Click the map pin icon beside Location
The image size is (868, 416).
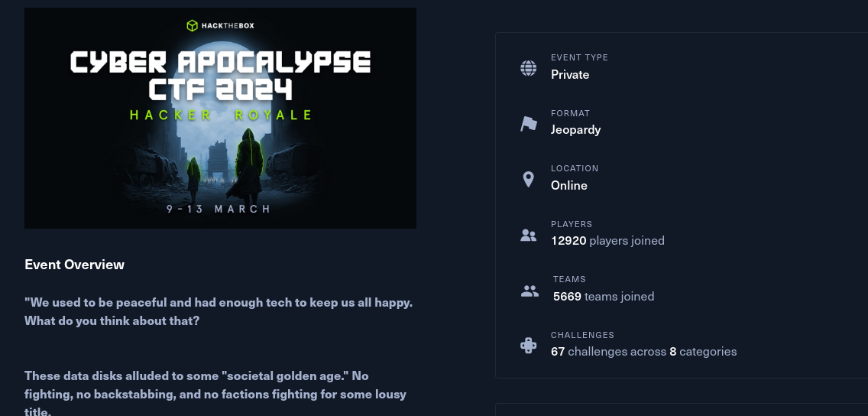tap(528, 180)
